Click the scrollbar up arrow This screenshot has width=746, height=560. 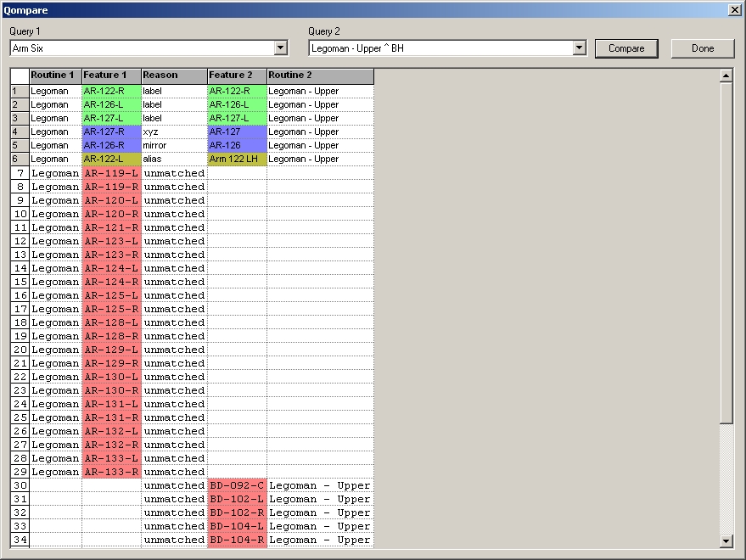pyautogui.click(x=726, y=76)
